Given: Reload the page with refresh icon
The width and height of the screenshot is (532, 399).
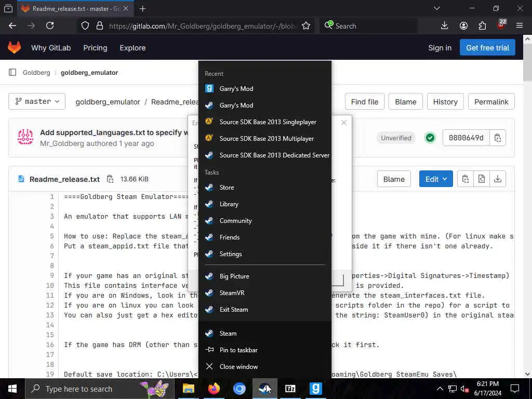Looking at the screenshot, I should [50, 26].
